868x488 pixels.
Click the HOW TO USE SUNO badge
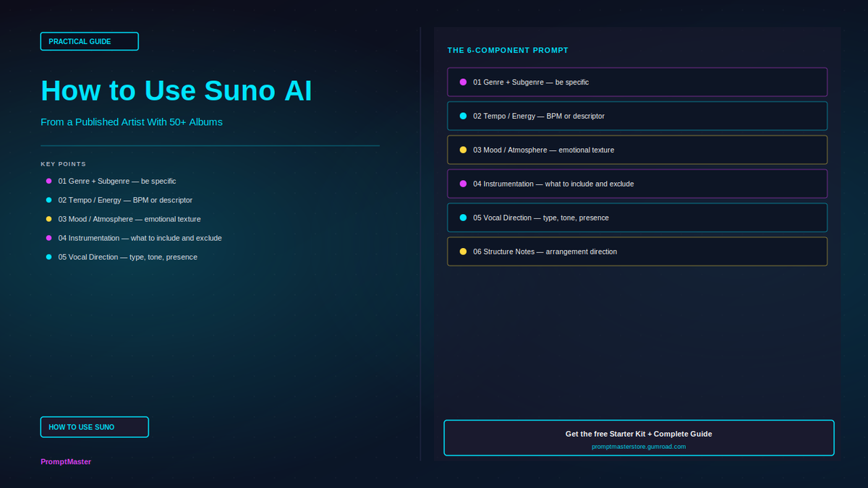pyautogui.click(x=95, y=427)
